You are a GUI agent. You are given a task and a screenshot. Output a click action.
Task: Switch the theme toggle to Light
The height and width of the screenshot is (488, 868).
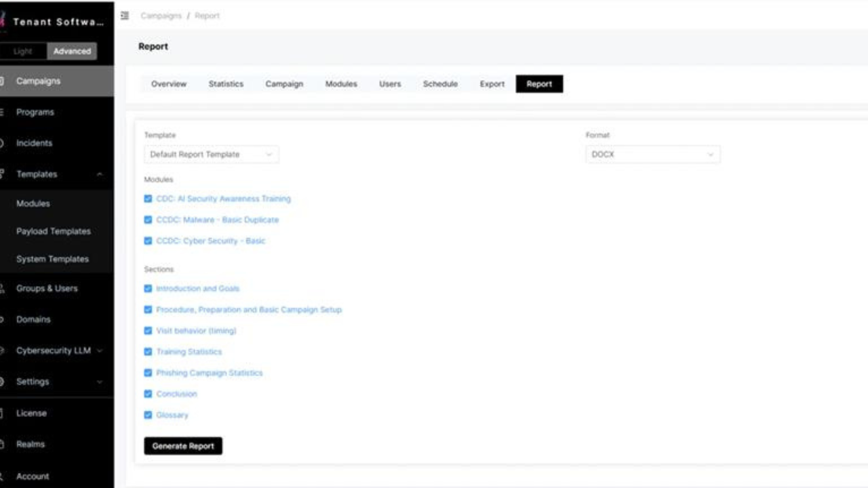[x=23, y=51]
